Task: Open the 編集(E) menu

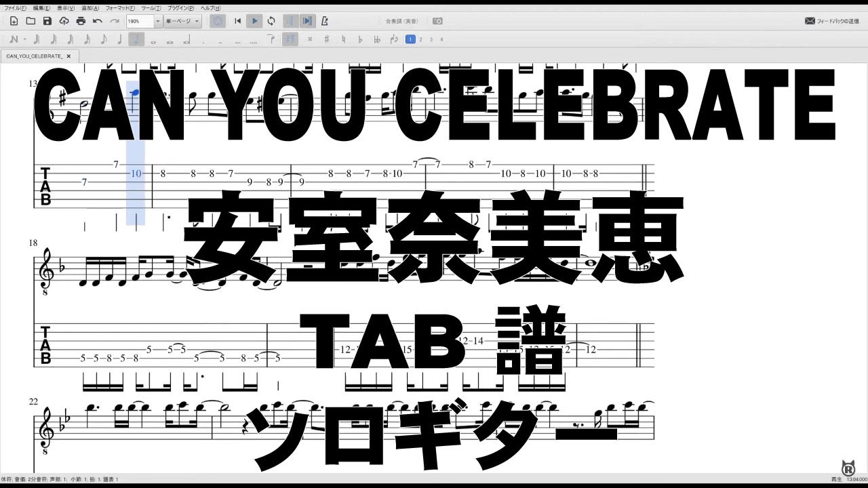Action: pyautogui.click(x=42, y=7)
